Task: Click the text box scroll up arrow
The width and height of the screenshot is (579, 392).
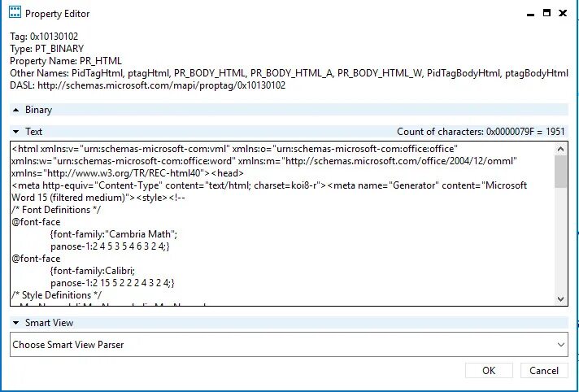Action: [x=560, y=150]
